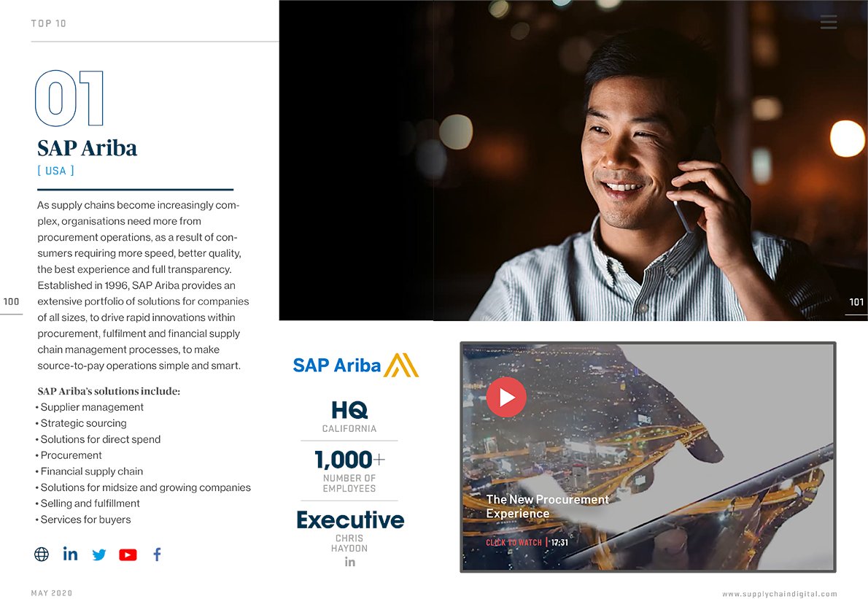Click the 'TOP 10' header text
The width and height of the screenshot is (868, 599).
coord(49,23)
